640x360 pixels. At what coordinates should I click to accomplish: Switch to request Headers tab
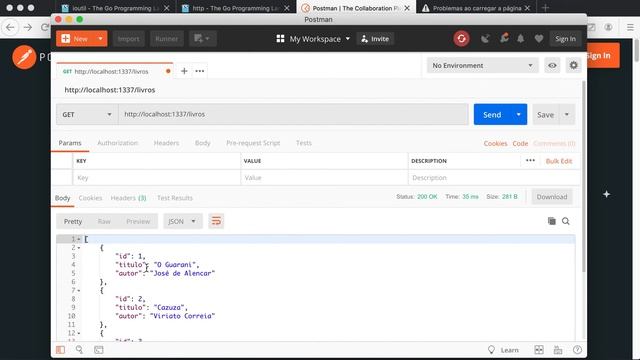pos(166,143)
